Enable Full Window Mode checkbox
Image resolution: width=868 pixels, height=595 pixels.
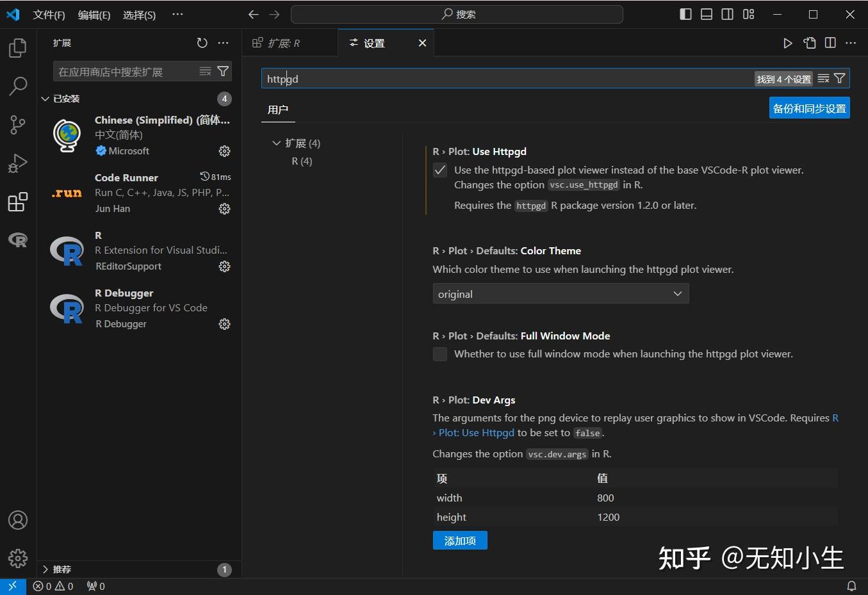coord(440,354)
